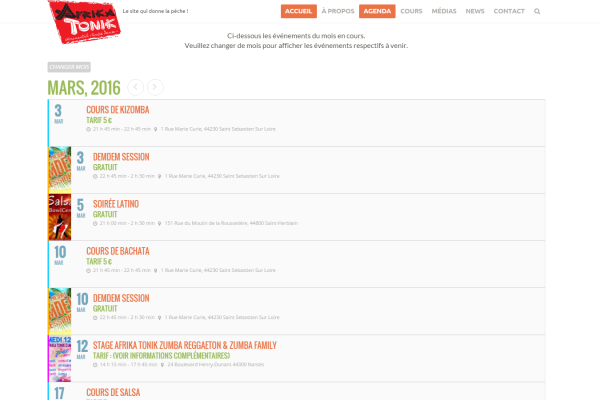Select the Agenda menu item
The width and height of the screenshot is (600, 400).
click(377, 11)
